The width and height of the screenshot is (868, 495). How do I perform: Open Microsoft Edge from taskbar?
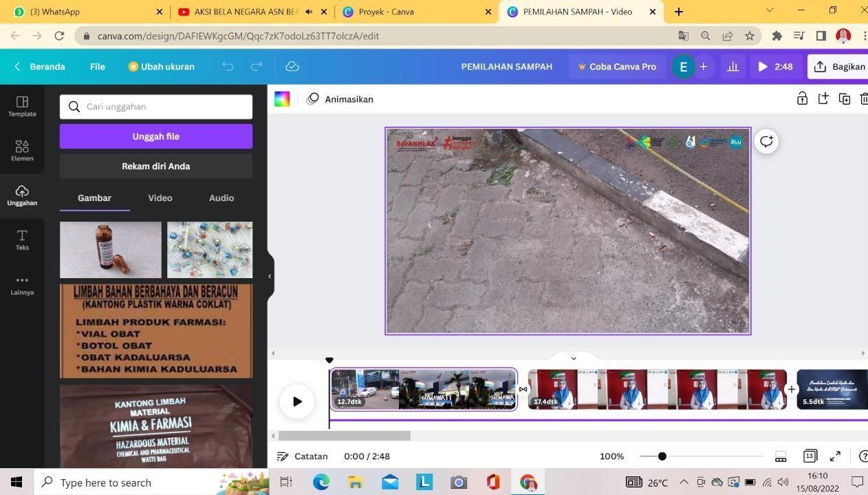(321, 483)
